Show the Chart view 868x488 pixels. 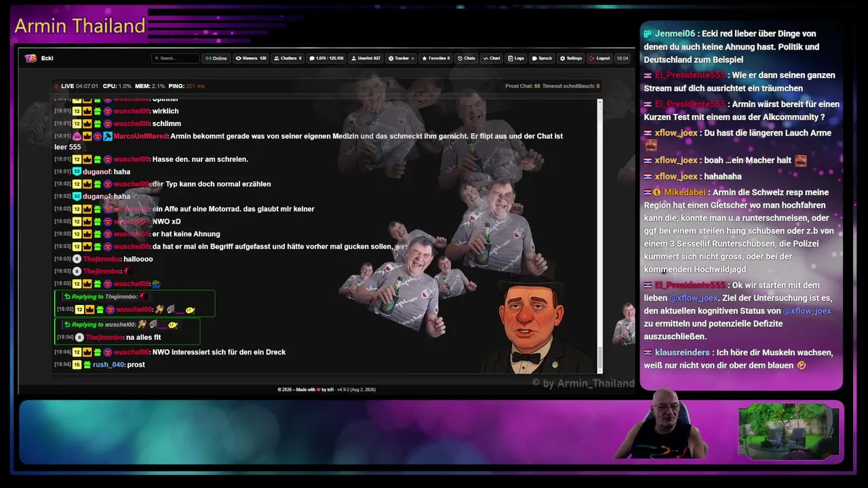point(492,58)
